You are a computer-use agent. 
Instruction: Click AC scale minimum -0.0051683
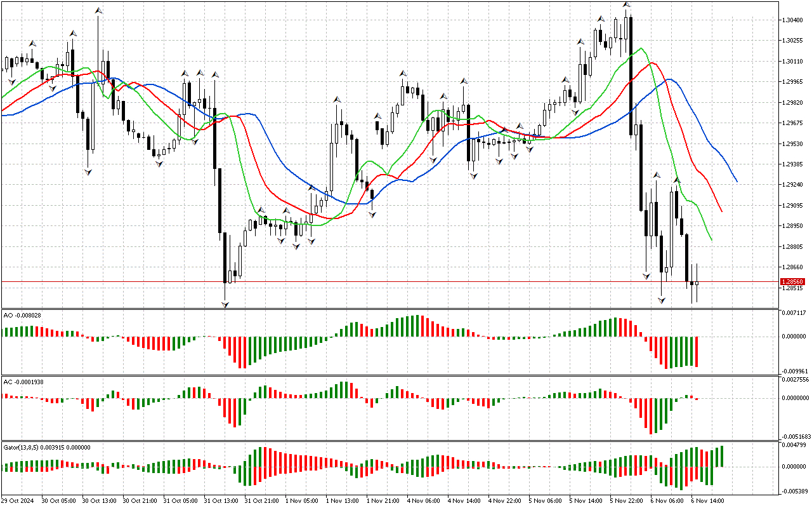[x=796, y=436]
